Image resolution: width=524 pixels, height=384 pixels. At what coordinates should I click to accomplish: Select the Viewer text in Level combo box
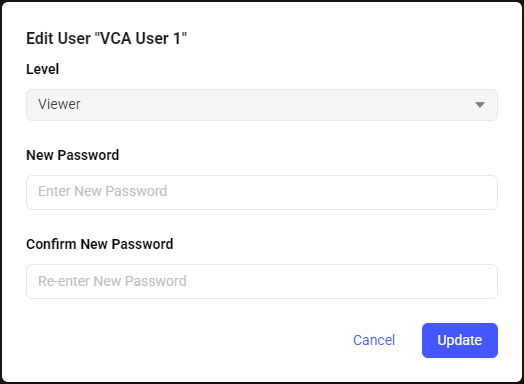[59, 104]
